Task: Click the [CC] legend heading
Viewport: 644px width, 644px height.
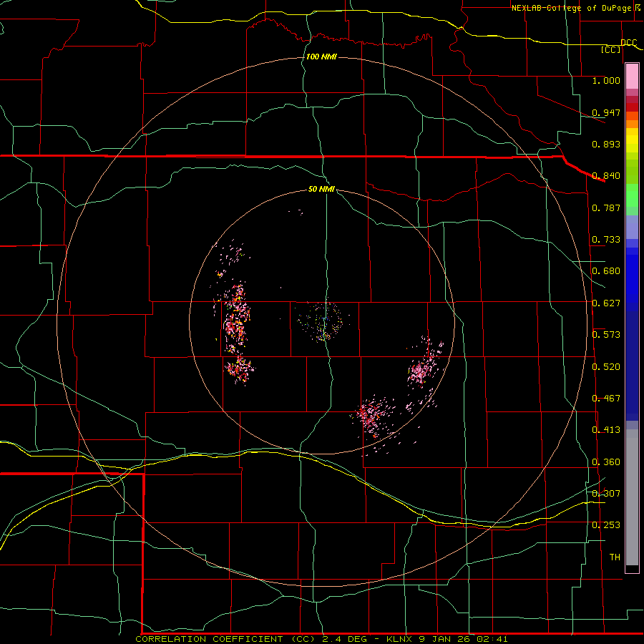Action: [610, 49]
